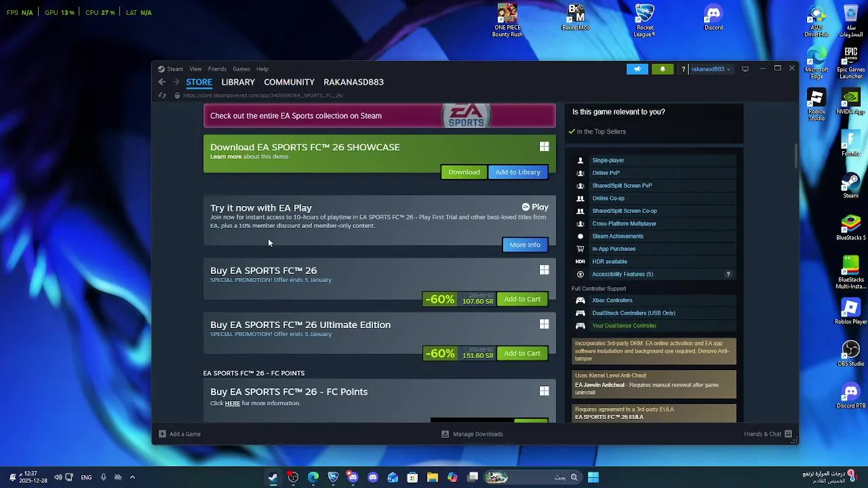The width and height of the screenshot is (868, 488).
Task: Open Steam announcements megaphone button
Action: coord(637,68)
